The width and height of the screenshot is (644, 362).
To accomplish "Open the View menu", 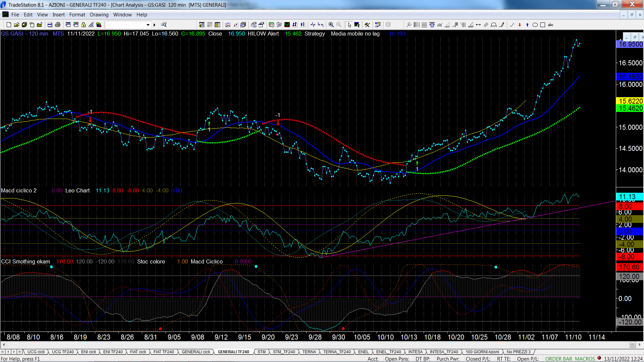I will pos(42,15).
